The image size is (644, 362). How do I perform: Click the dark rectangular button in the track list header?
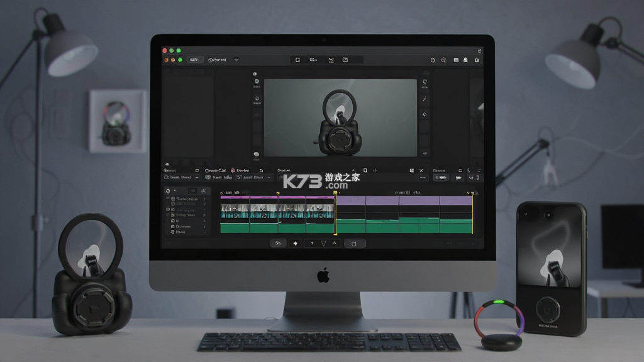(x=192, y=191)
